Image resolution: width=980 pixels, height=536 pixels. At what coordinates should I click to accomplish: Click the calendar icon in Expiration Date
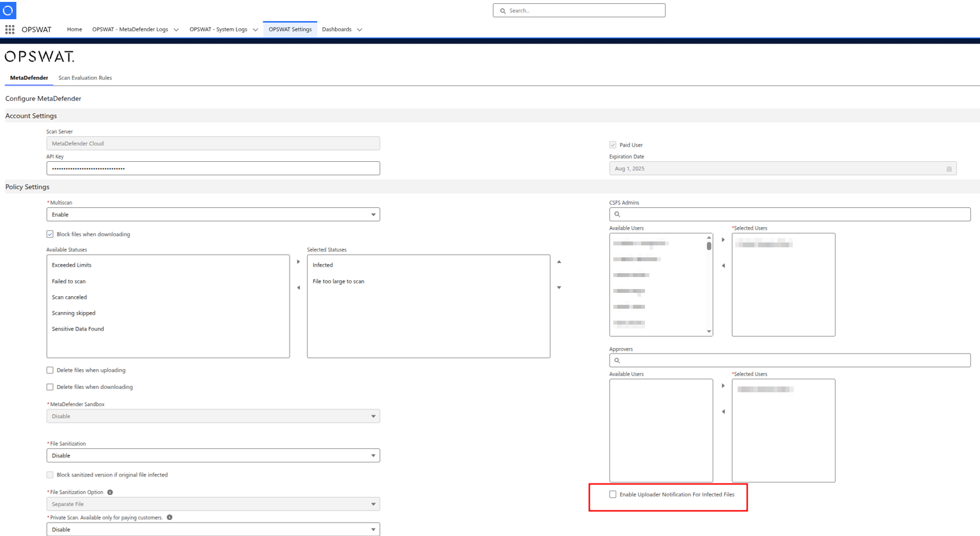pyautogui.click(x=949, y=169)
